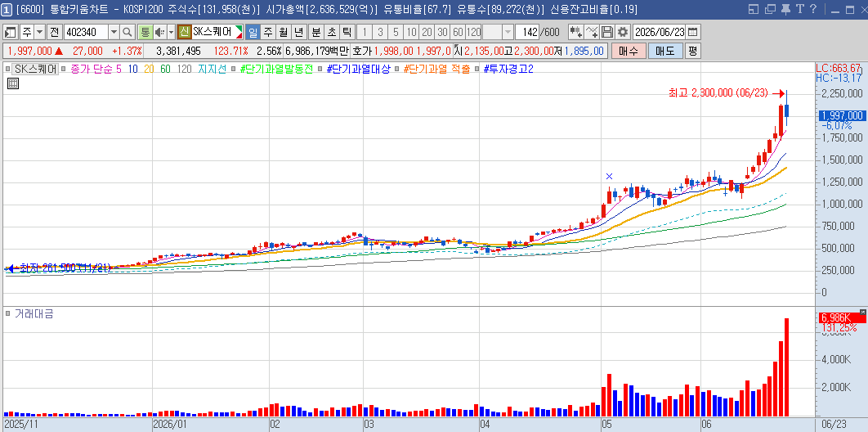Click the current price tag 1,997,000 on axis
This screenshot has width=868, height=432.
pyautogui.click(x=841, y=115)
